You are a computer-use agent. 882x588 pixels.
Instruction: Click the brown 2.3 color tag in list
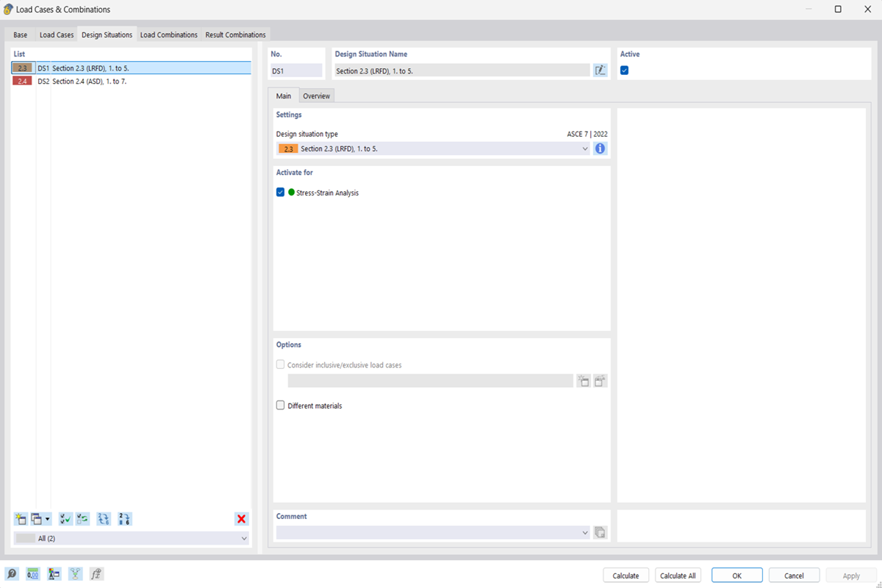tap(22, 68)
